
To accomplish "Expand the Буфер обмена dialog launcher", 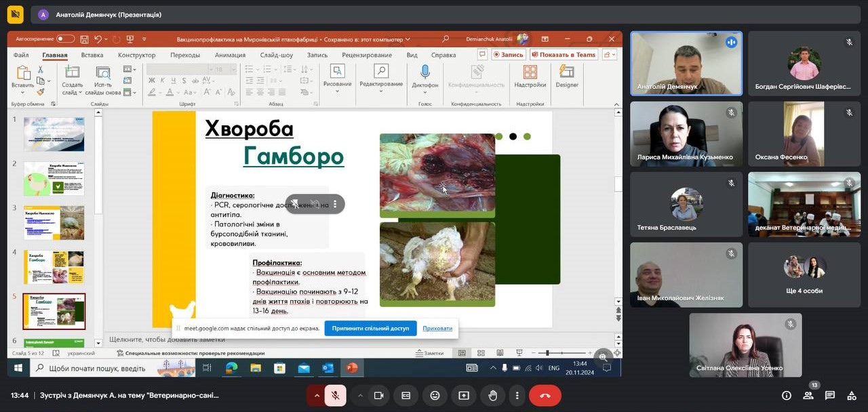I will click(x=53, y=104).
